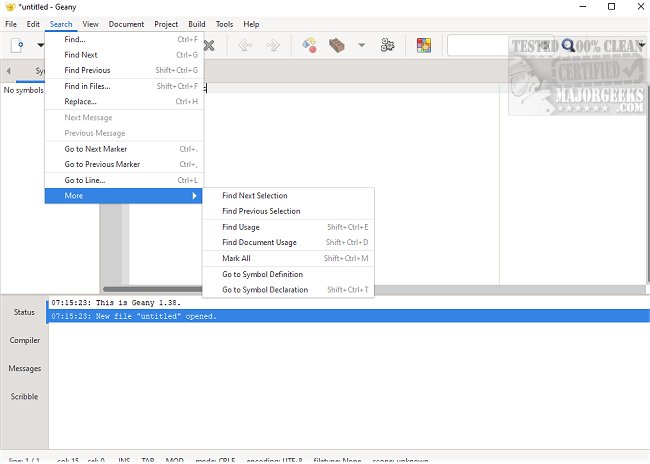Screen dimensions: 650x464
Task: Expand the Build dropdown arrow
Action: tap(361, 45)
